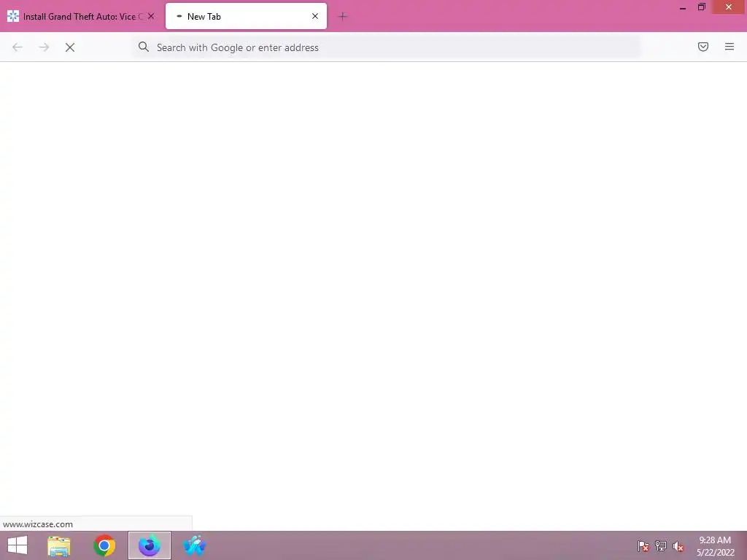Switch to the Install Grand Theft Auto tab
Screen dimensions: 747x560
[x=81, y=16]
